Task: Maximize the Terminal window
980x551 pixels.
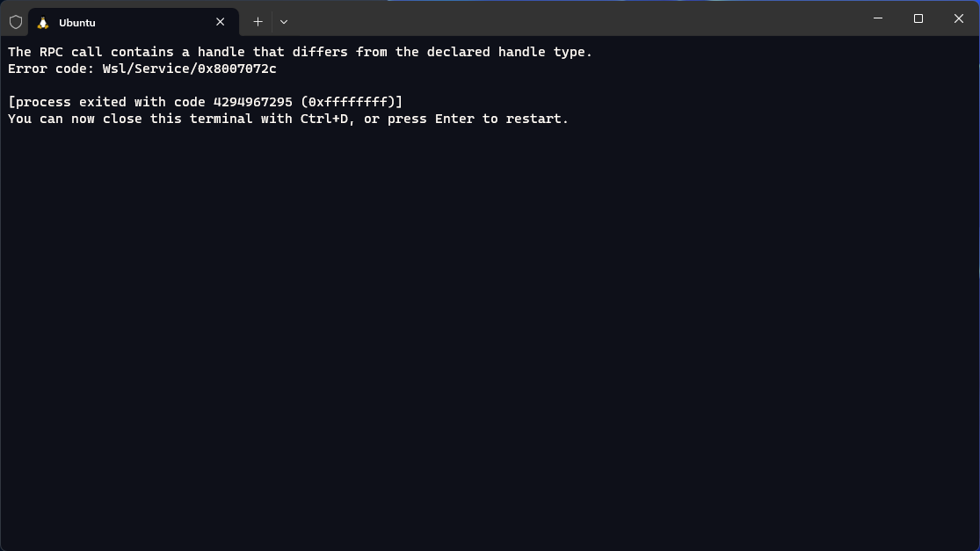Action: (x=918, y=18)
